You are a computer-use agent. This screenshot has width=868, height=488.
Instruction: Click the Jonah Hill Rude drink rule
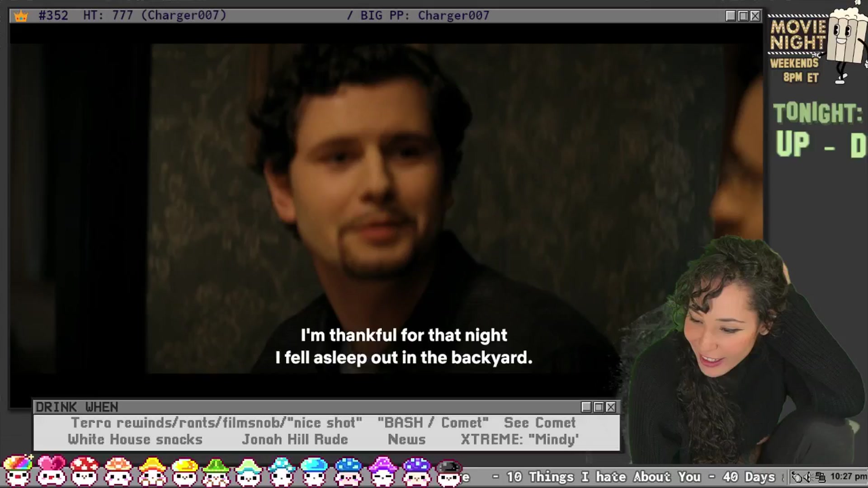coord(295,440)
